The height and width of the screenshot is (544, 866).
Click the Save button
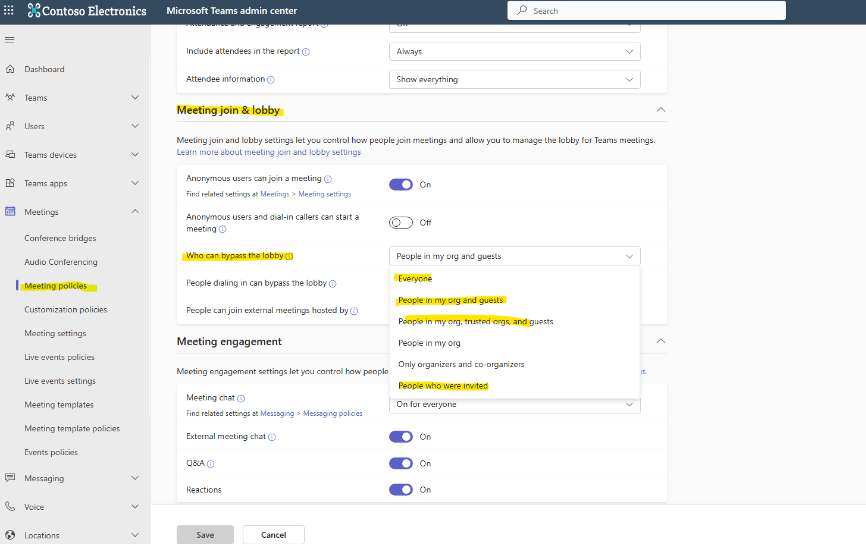205,535
